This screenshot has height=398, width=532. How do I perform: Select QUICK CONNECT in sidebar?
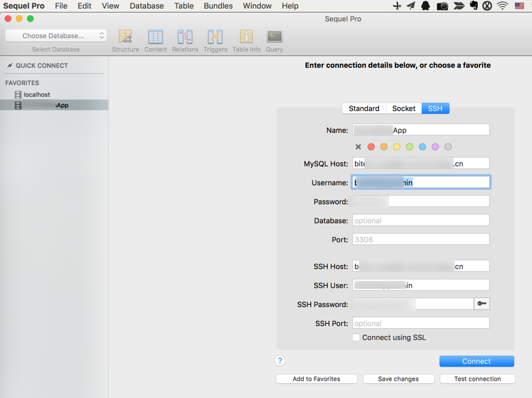click(x=42, y=65)
